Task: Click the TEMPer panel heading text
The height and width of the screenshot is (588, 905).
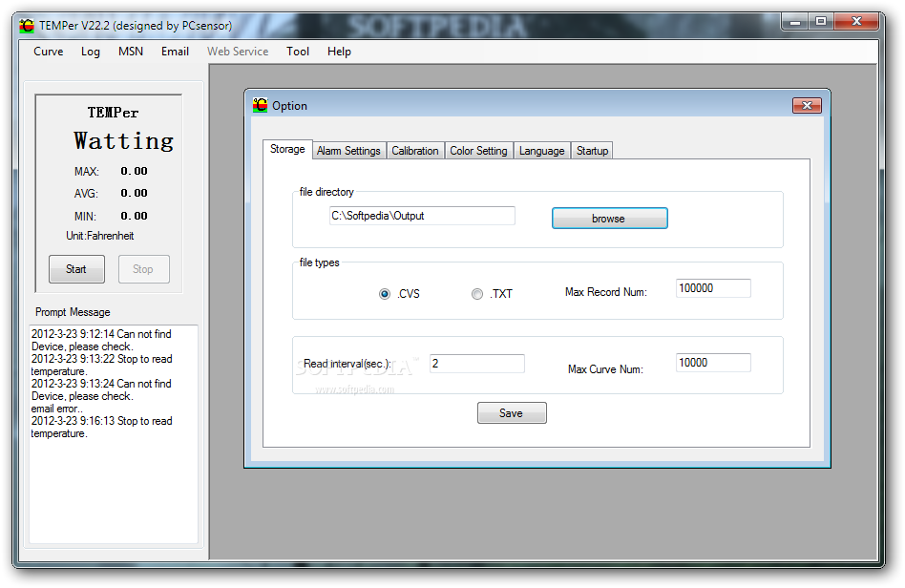Action: coord(113,113)
